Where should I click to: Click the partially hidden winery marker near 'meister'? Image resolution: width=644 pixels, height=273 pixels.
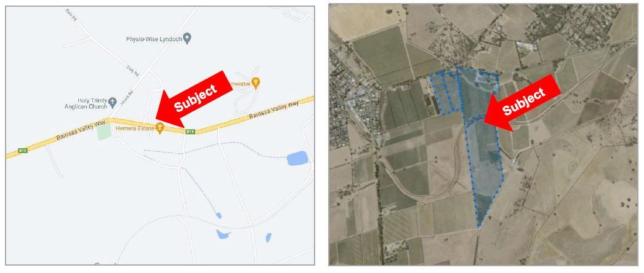pos(256,83)
